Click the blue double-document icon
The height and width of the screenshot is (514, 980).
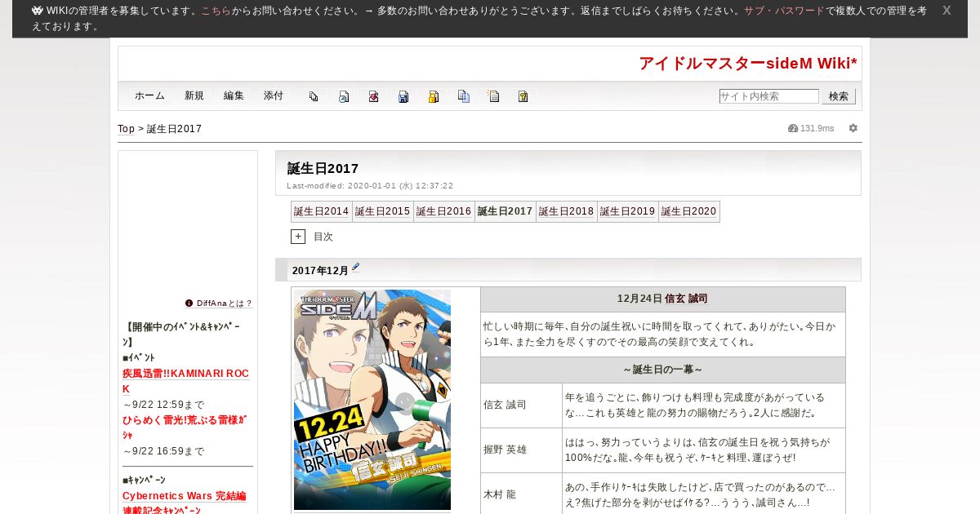point(463,96)
